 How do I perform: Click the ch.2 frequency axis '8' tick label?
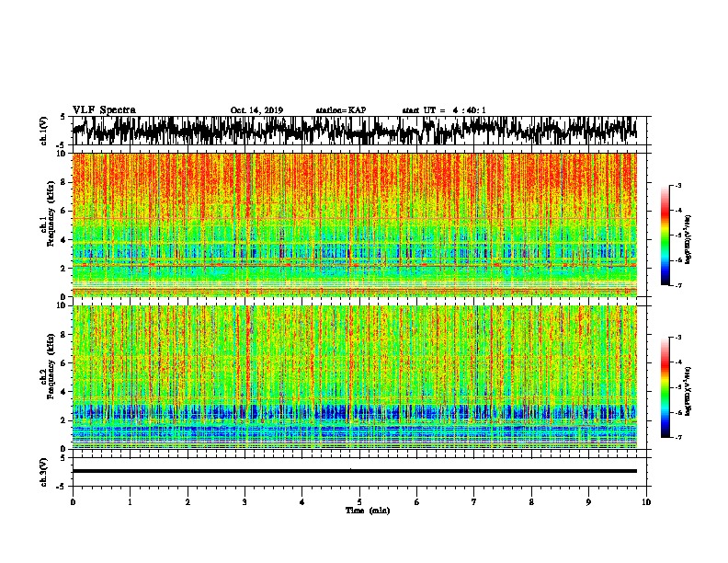pyautogui.click(x=64, y=335)
